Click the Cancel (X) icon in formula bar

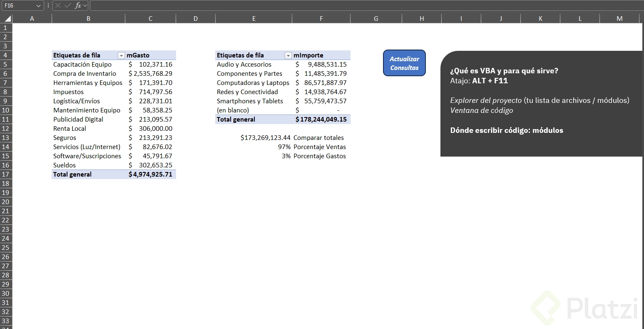tap(58, 5)
